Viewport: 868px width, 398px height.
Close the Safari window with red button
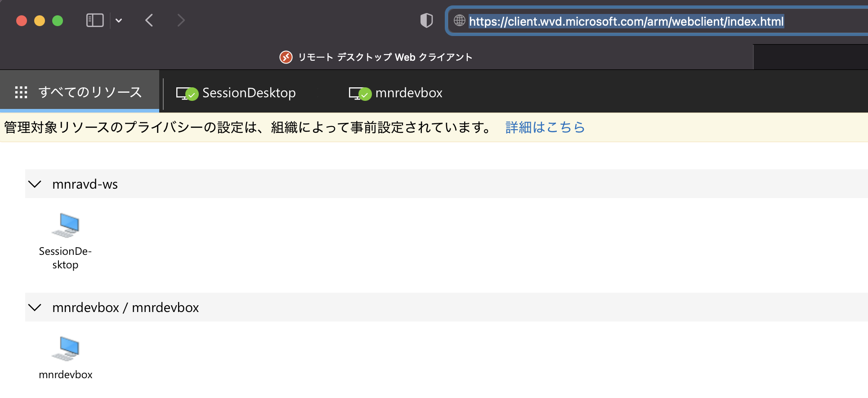(x=22, y=21)
